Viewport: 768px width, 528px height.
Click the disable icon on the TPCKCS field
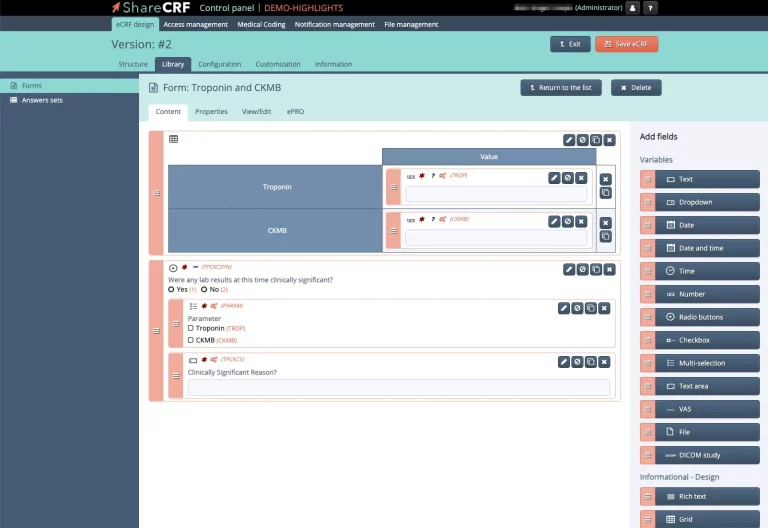point(577,362)
